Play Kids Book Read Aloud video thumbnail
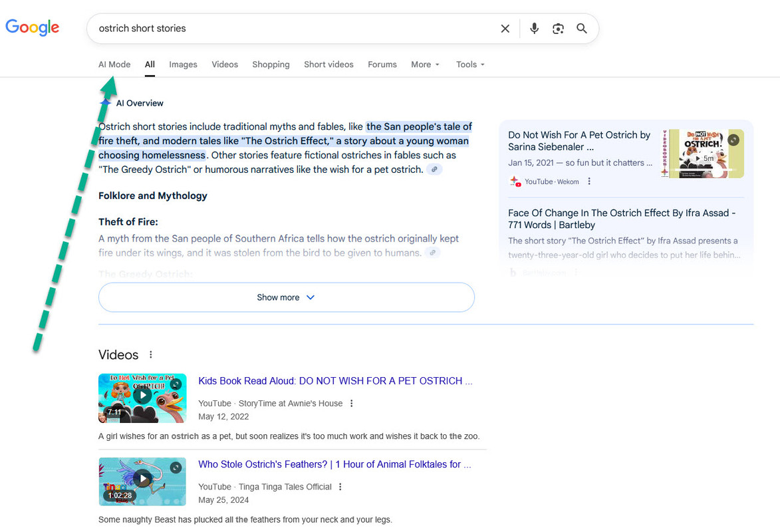 click(x=142, y=398)
